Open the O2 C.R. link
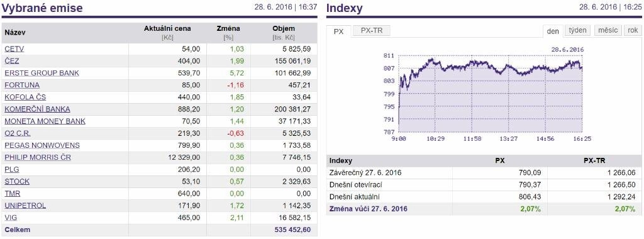 pos(18,133)
